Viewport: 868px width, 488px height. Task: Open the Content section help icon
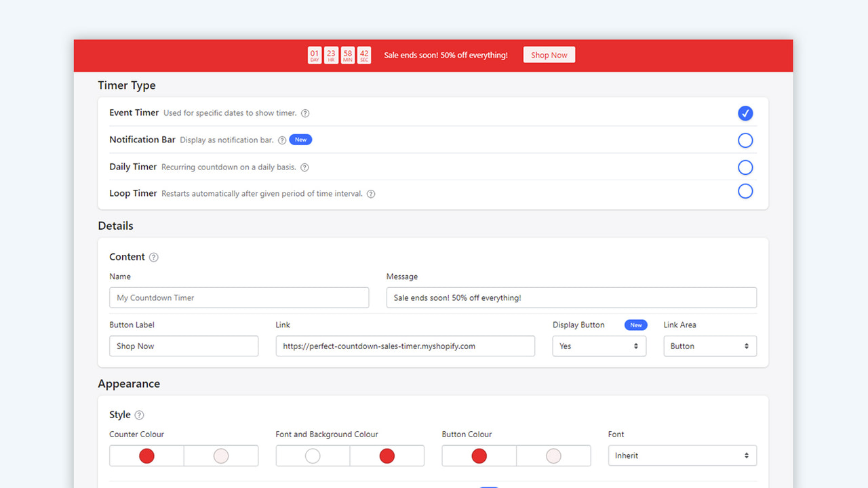pyautogui.click(x=153, y=257)
